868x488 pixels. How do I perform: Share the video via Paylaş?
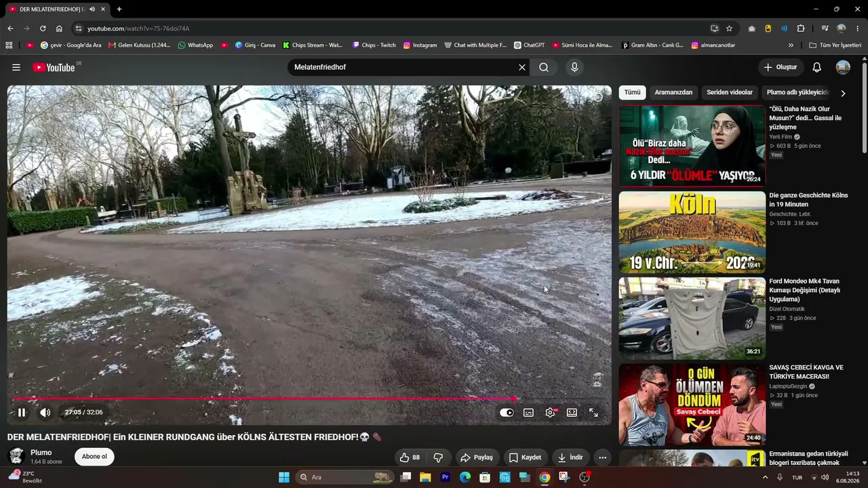(x=477, y=457)
